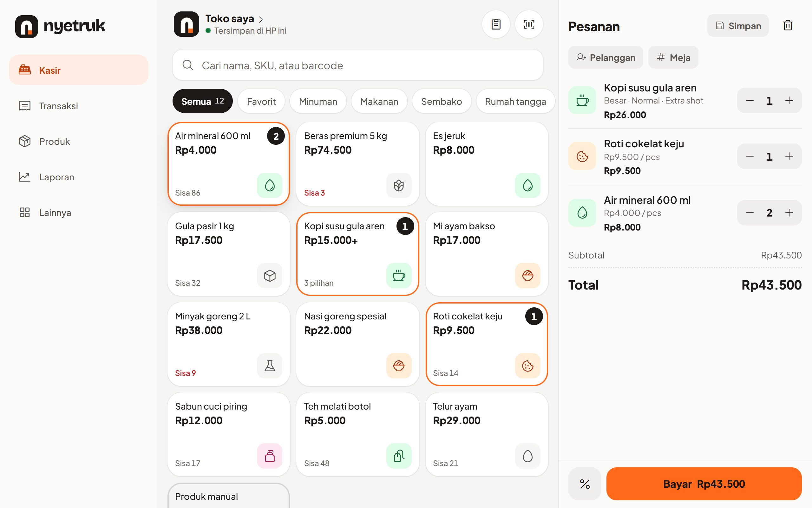Open discount percent button
The image size is (812, 508).
click(x=585, y=484)
